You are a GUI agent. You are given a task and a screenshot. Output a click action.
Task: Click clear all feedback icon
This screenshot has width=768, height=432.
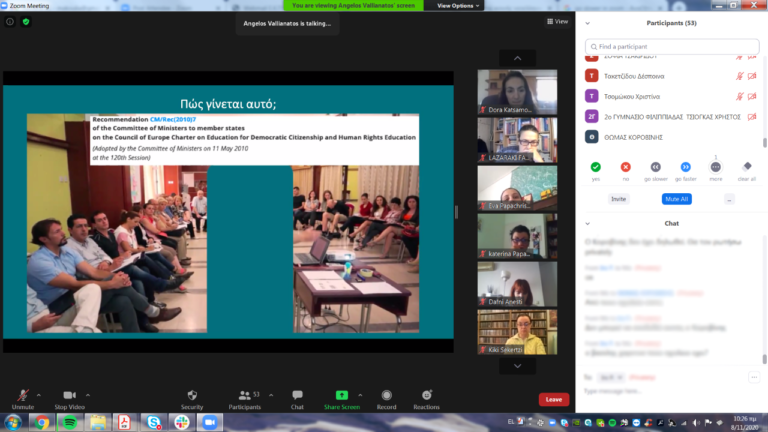point(746,167)
